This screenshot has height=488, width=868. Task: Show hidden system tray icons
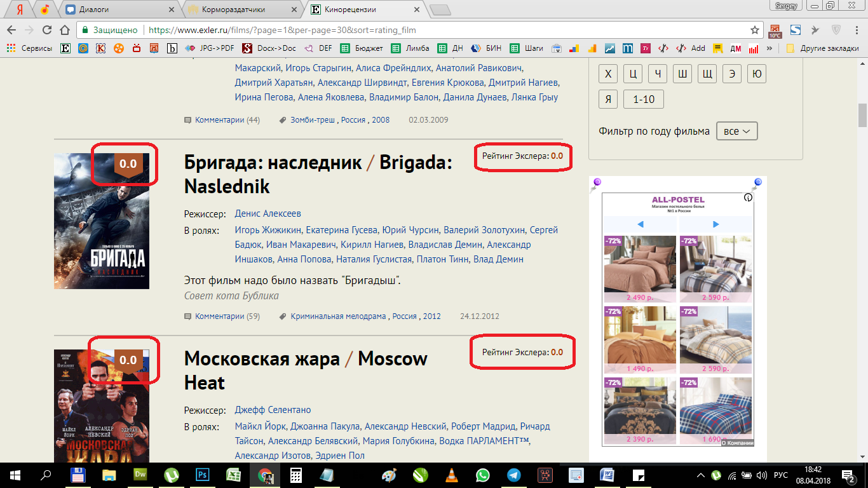coord(701,475)
